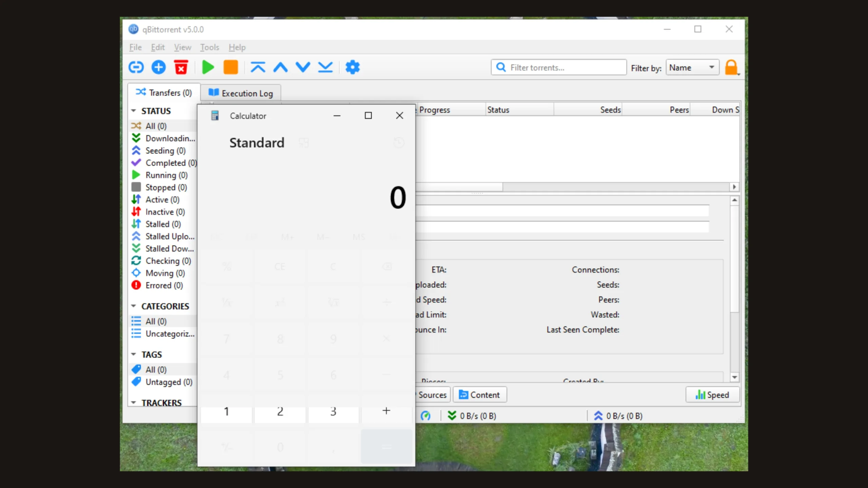
Task: Sort by the Seeds column header
Action: coord(588,110)
